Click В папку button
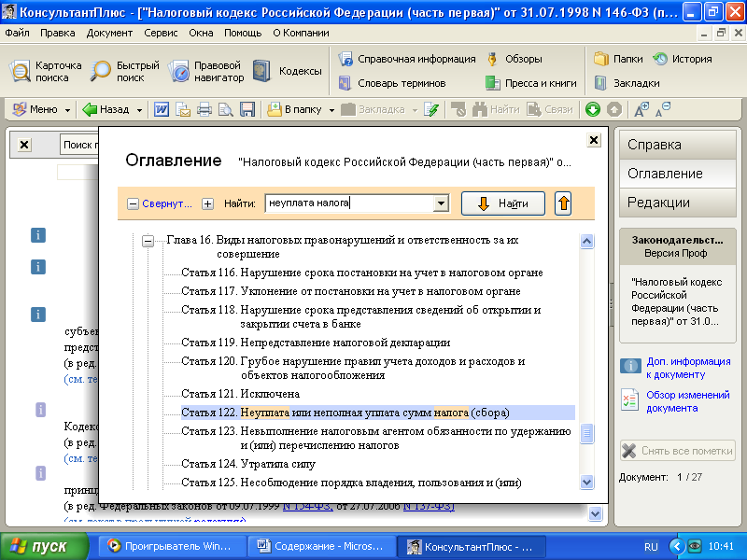 point(295,109)
